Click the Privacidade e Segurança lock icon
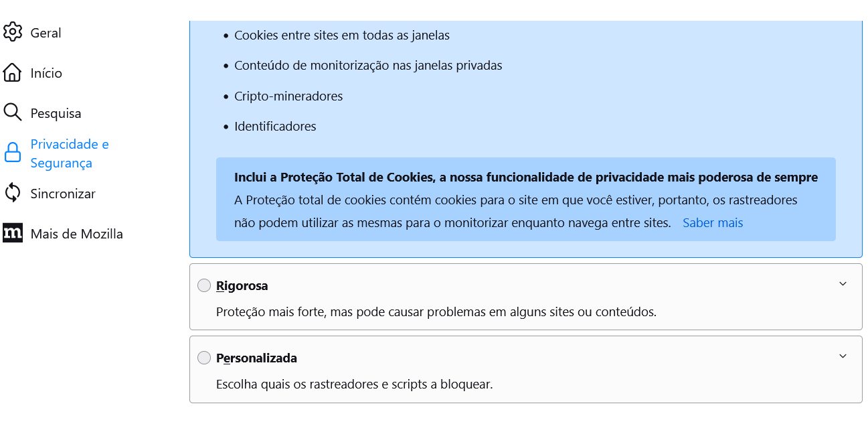This screenshot has width=868, height=422. tap(13, 153)
